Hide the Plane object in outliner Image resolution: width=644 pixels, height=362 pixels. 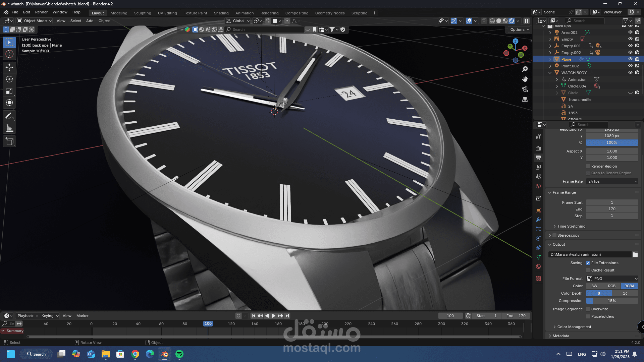[630, 59]
